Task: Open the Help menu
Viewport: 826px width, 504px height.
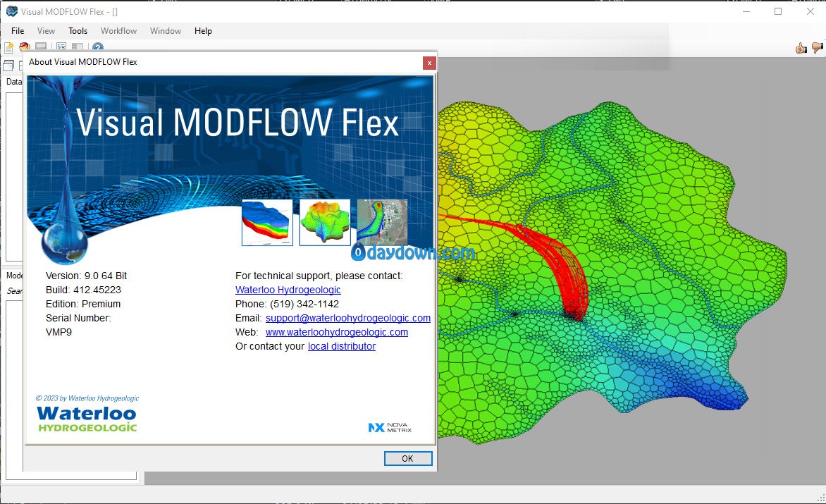Action: point(204,31)
